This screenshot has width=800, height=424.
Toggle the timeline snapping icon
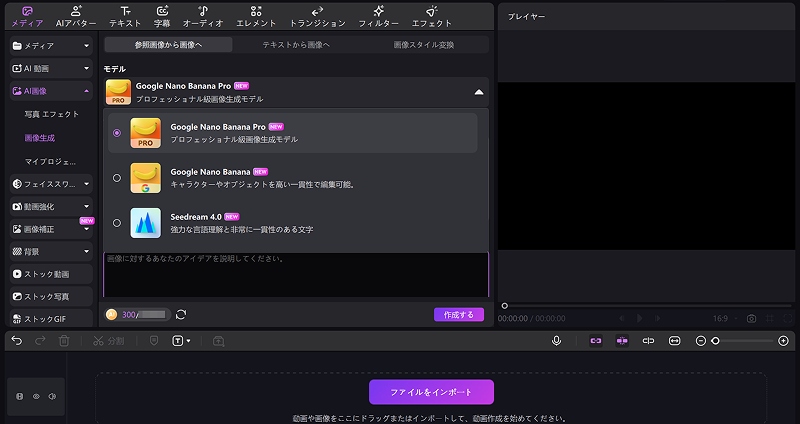[622, 341]
